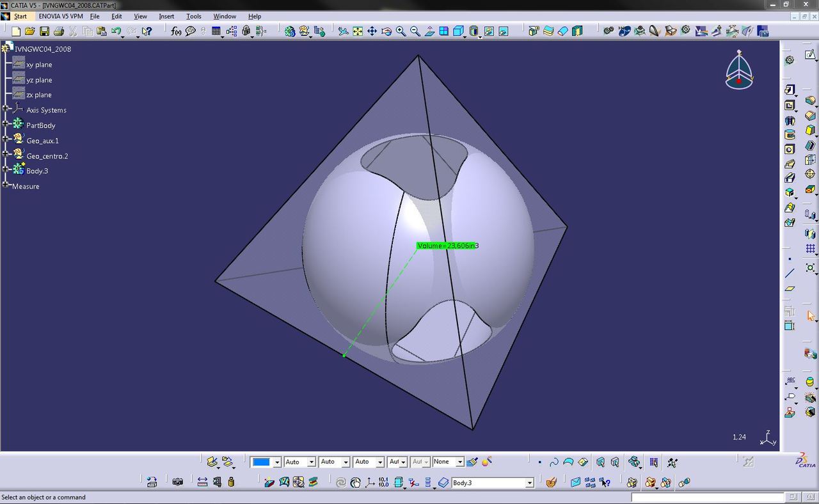The width and height of the screenshot is (819, 504).
Task: Click the Copy icon
Action: pos(88,31)
